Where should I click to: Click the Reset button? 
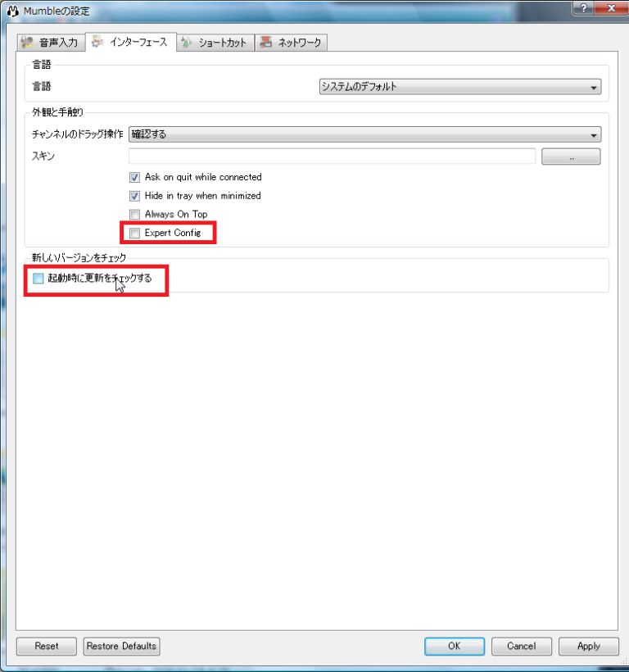click(x=46, y=647)
